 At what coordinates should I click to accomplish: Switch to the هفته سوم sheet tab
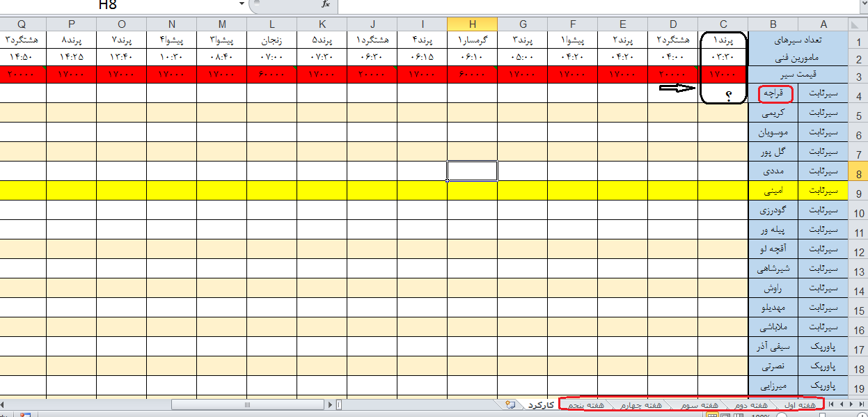(x=701, y=404)
